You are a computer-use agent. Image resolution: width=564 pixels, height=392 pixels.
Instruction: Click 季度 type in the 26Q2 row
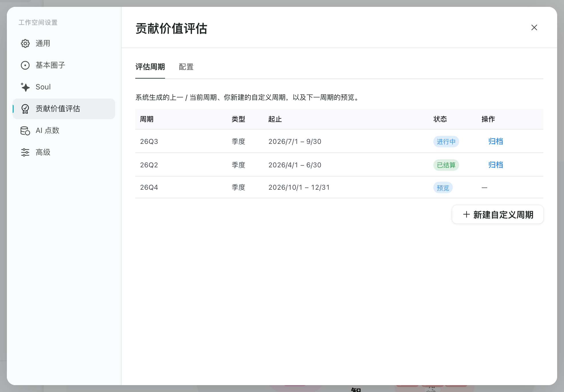pos(238,165)
